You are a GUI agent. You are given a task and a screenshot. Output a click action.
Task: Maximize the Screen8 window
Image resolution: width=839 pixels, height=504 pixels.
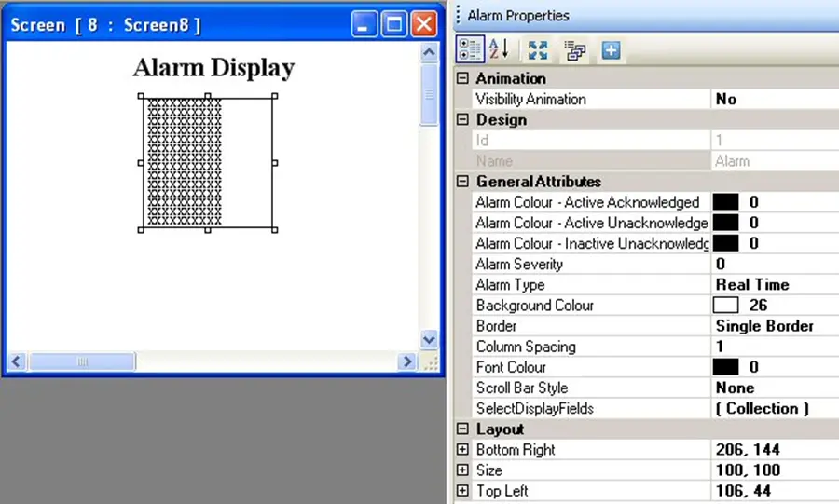pos(393,24)
